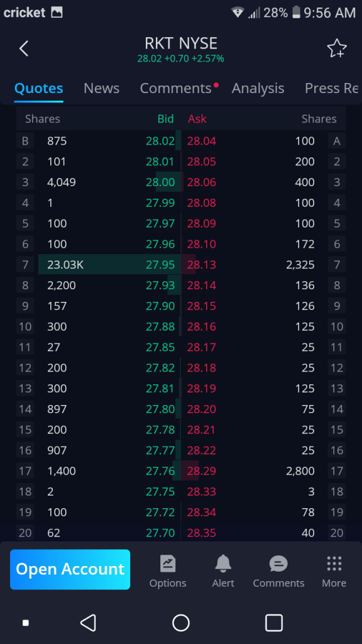
Task: Select the ask price 28.29
Action: point(202,471)
